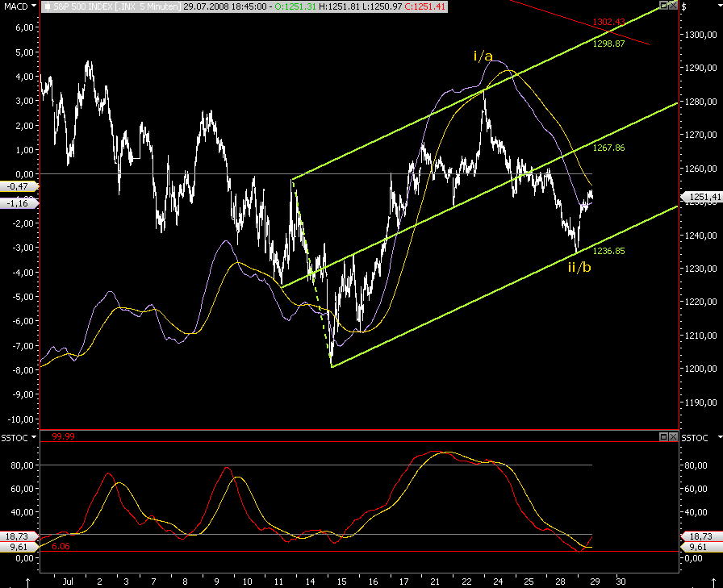Click the Jul label on time axis

point(68,582)
